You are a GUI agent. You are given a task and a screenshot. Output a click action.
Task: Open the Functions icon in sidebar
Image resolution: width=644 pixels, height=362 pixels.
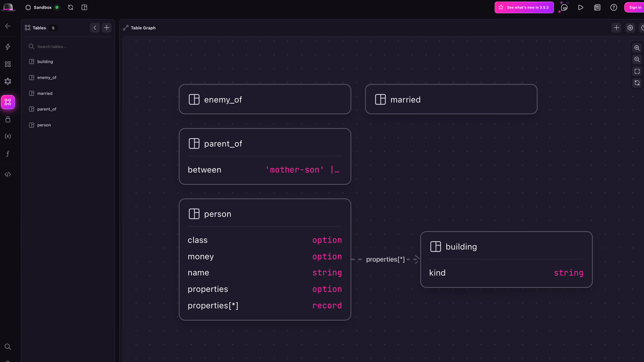[x=8, y=154]
